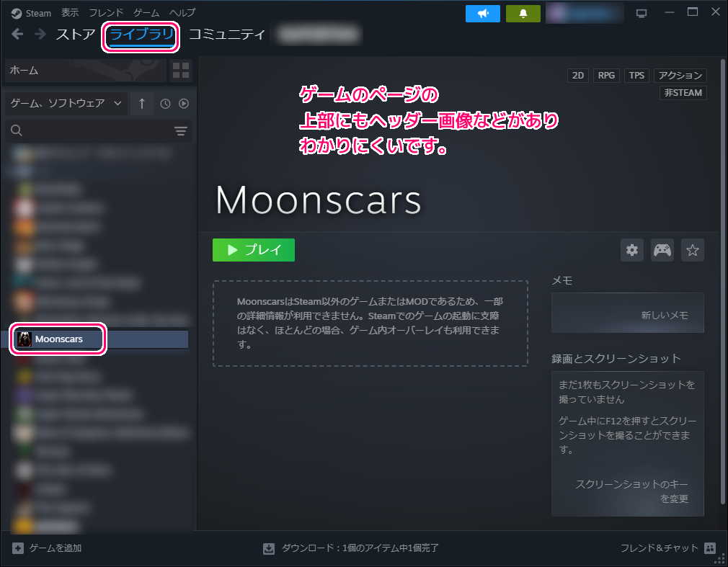Open notifications via the bell button
Image resolution: width=728 pixels, height=567 pixels.
pos(523,14)
